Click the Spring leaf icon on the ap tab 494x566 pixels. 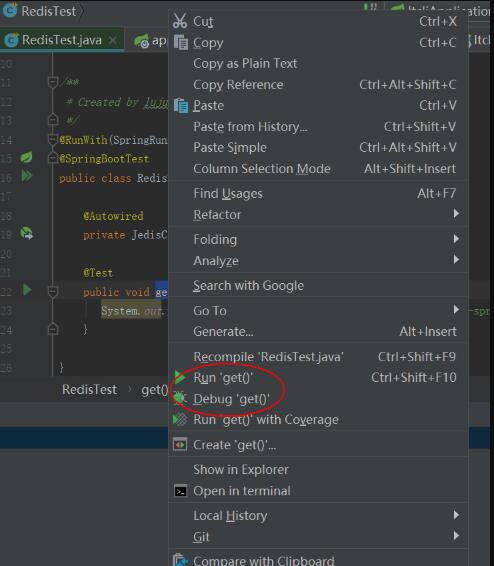point(141,40)
